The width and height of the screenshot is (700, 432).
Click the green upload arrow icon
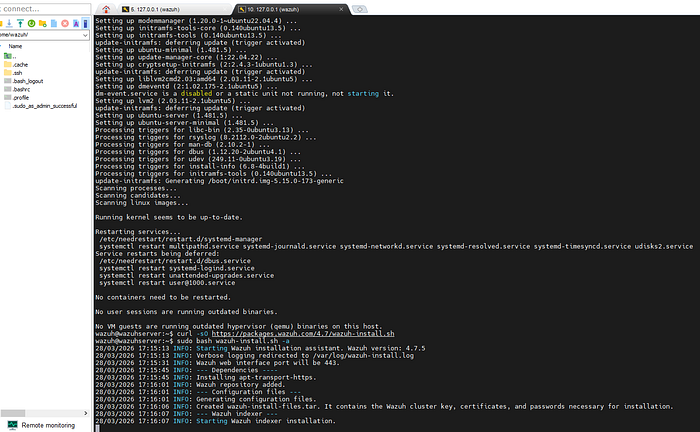(x=20, y=23)
